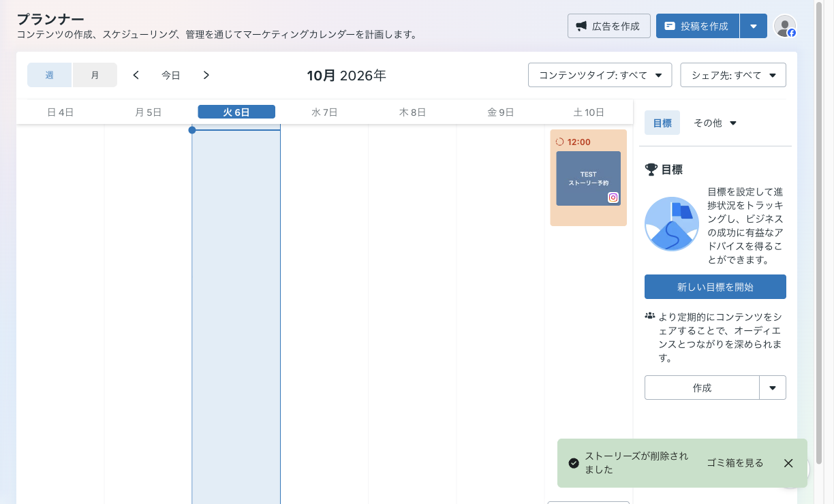Go to the next week arrow
This screenshot has width=834, height=504.
(206, 75)
